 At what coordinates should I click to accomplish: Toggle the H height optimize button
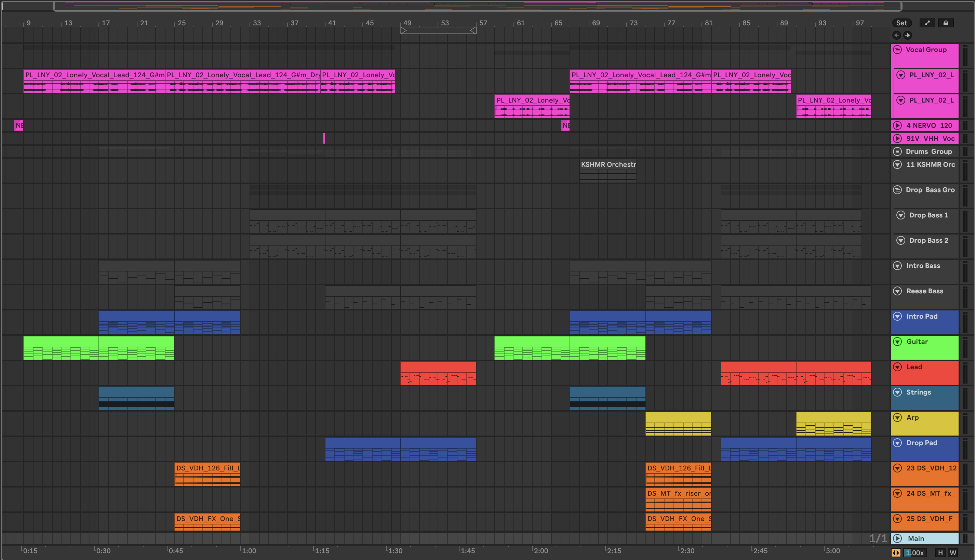[x=940, y=553]
